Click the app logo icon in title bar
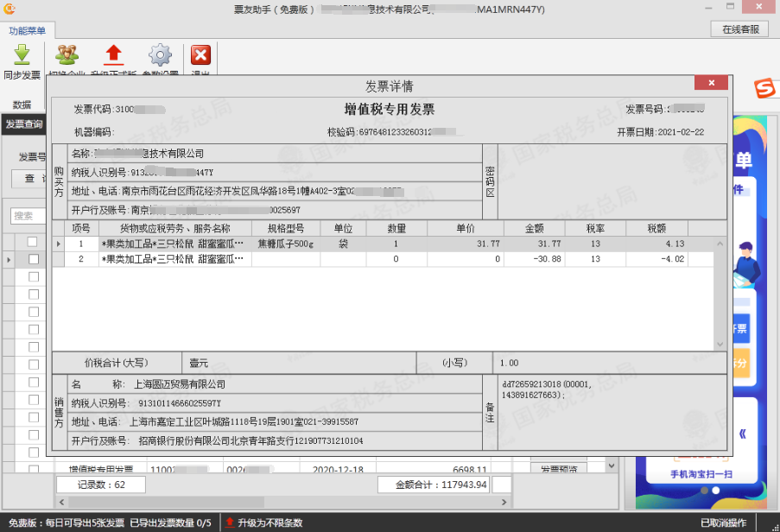Screen dimensions: 780x532 [x=10, y=9]
